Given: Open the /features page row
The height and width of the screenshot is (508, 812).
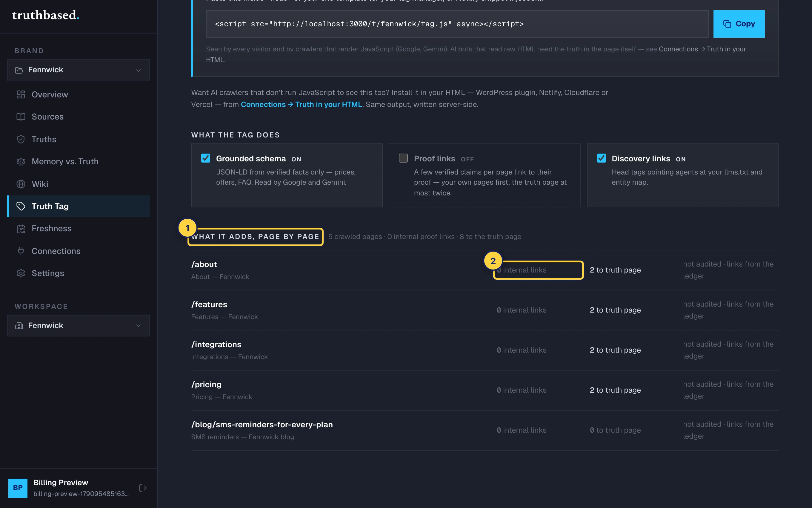Looking at the screenshot, I should tap(485, 310).
